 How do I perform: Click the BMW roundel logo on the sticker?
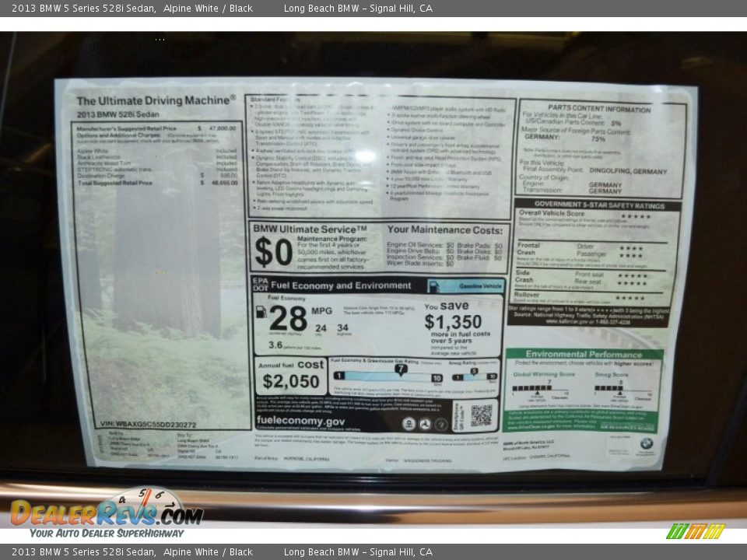(x=646, y=444)
